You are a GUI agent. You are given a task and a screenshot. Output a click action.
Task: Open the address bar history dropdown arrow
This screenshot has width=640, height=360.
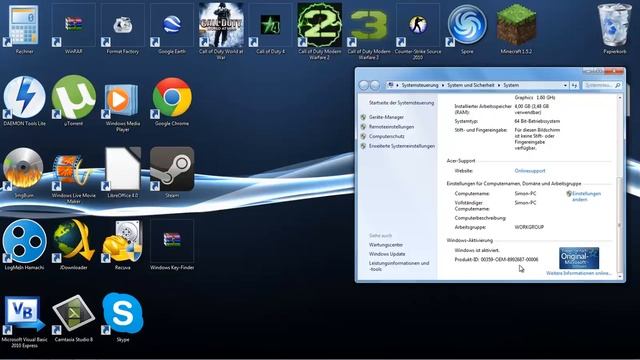tap(565, 85)
